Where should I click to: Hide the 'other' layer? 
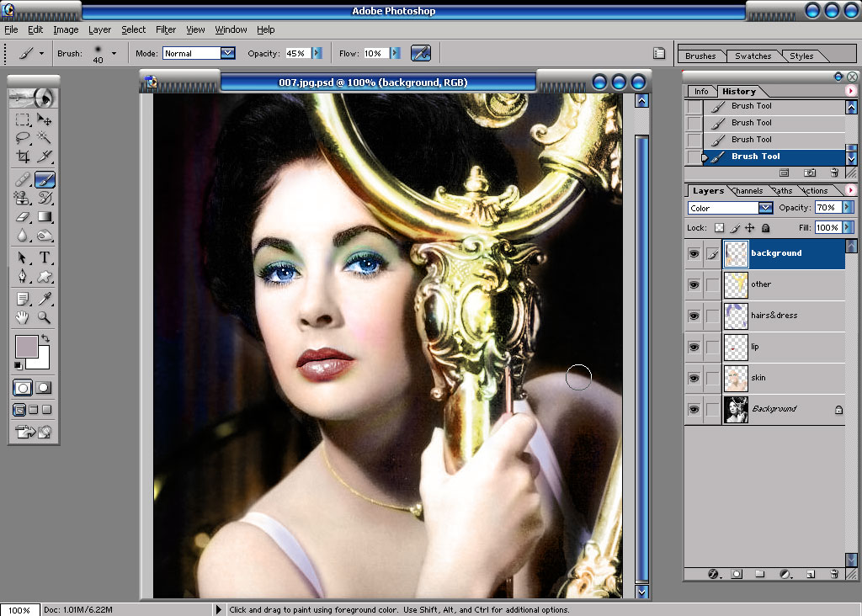click(694, 284)
